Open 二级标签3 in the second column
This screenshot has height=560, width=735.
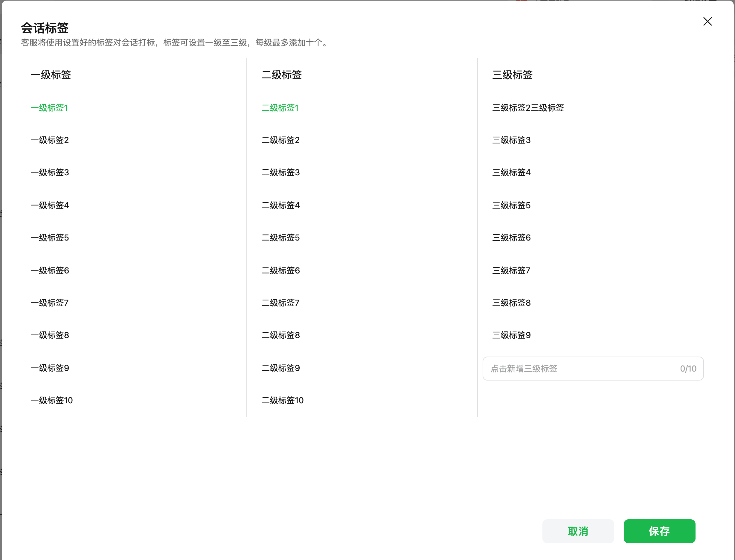(280, 172)
